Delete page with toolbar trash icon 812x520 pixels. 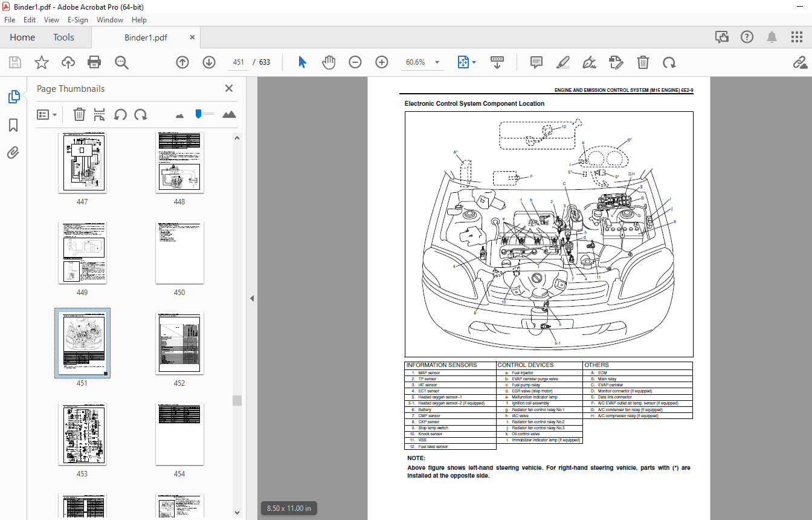point(643,62)
